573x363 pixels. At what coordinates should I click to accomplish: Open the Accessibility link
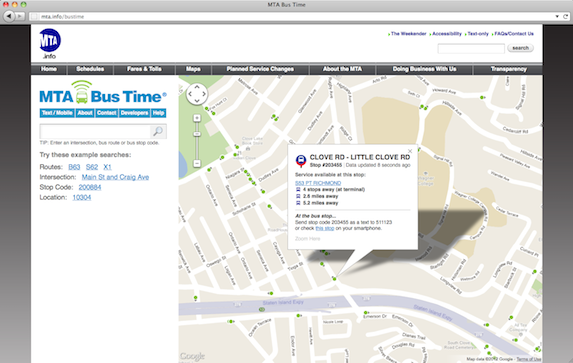pos(447,34)
